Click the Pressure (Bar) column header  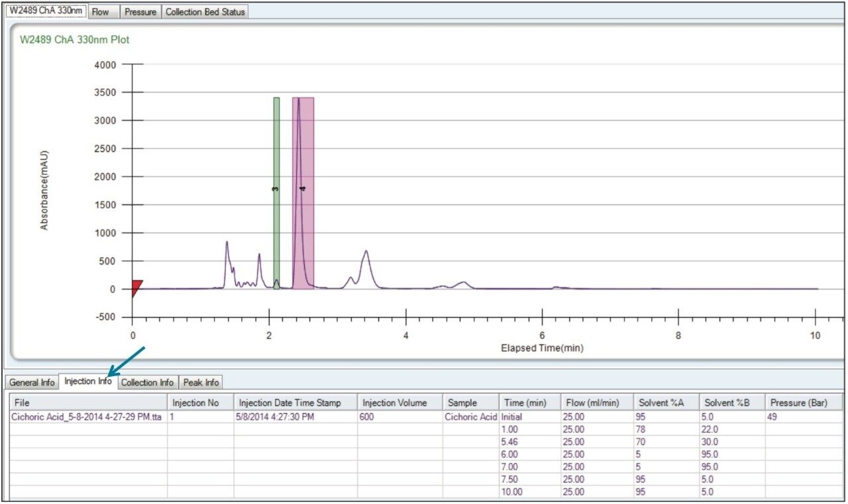(804, 403)
